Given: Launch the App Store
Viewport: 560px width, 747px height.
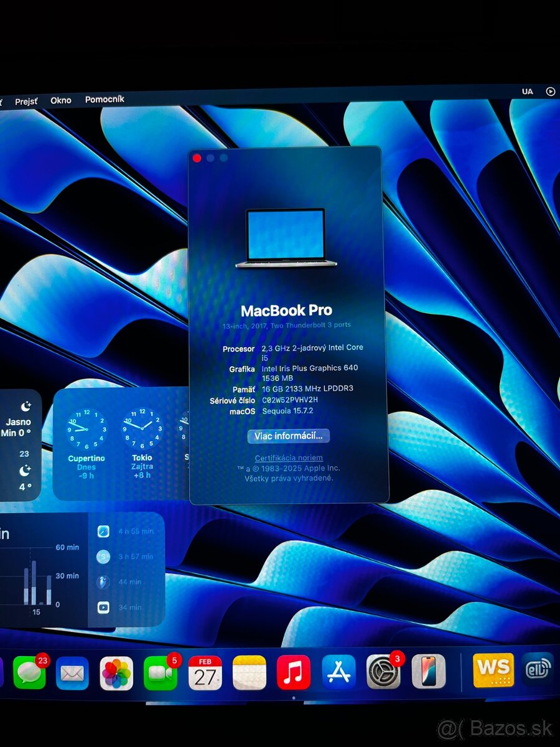Looking at the screenshot, I should [x=338, y=674].
